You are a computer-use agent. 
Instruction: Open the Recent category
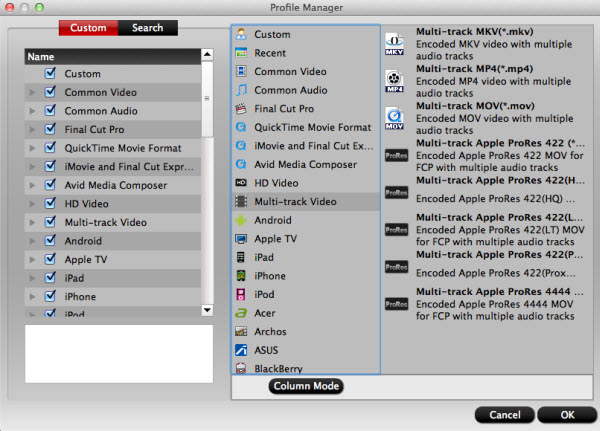click(306, 53)
